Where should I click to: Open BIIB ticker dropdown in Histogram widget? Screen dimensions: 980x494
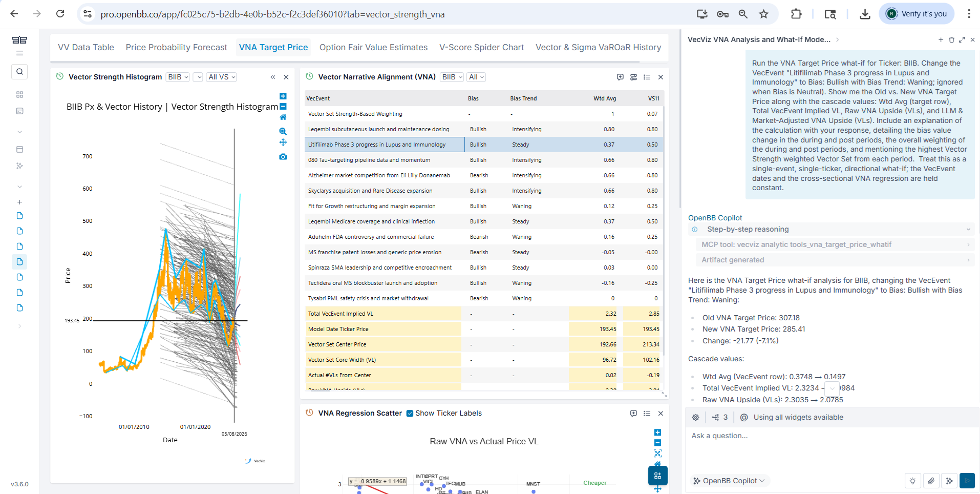[178, 77]
